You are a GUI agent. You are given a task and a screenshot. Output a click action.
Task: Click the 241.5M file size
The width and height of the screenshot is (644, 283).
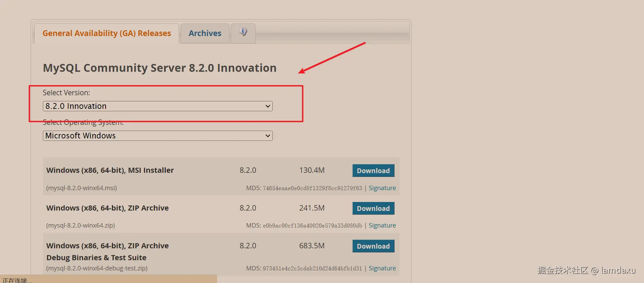312,208
